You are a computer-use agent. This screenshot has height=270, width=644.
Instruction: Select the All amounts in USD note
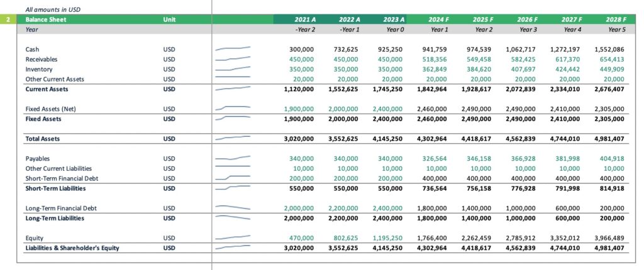[x=53, y=9]
